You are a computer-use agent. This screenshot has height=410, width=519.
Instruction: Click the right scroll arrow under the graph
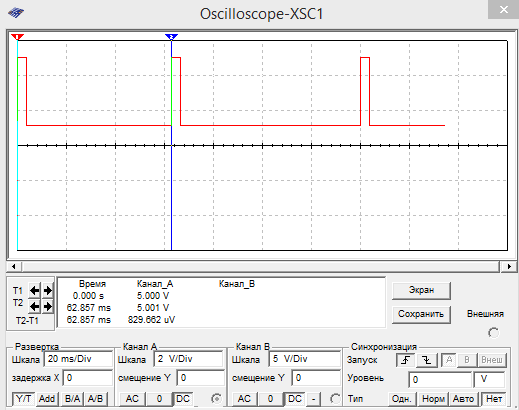[x=509, y=266]
